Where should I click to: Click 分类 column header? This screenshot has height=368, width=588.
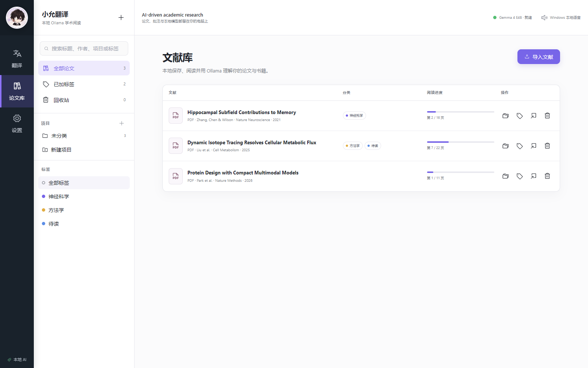[x=347, y=93]
